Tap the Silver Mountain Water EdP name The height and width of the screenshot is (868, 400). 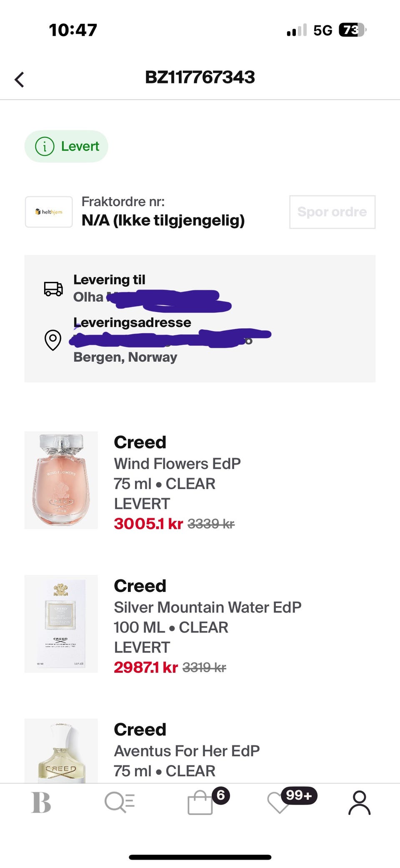click(207, 607)
